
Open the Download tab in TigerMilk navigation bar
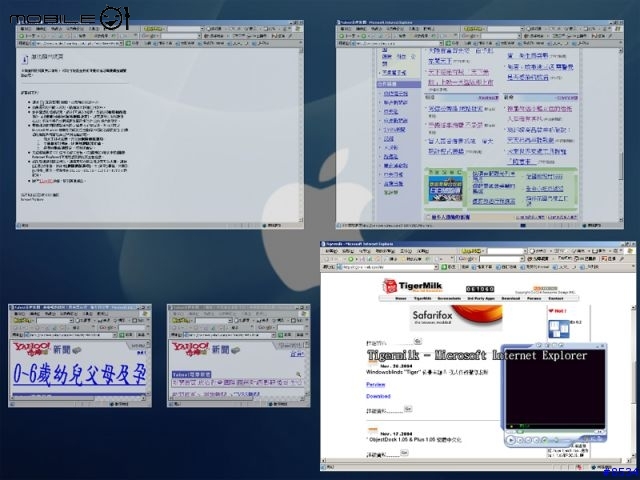[x=511, y=298]
